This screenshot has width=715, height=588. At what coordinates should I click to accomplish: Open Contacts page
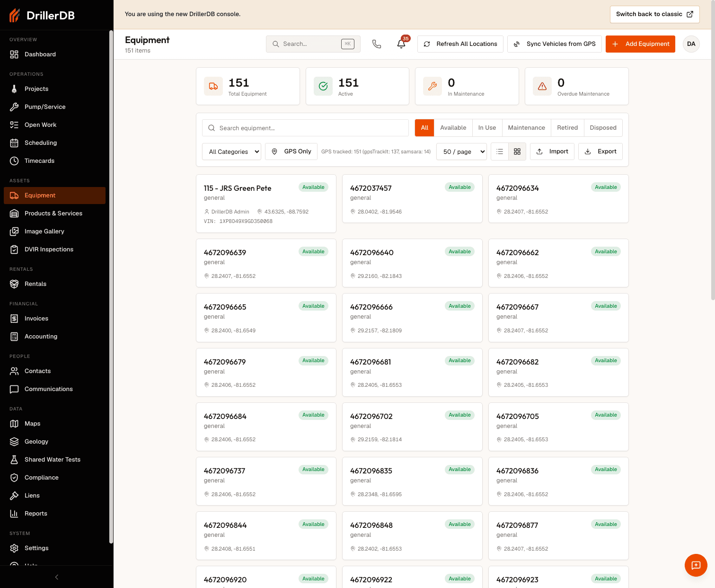54,371
